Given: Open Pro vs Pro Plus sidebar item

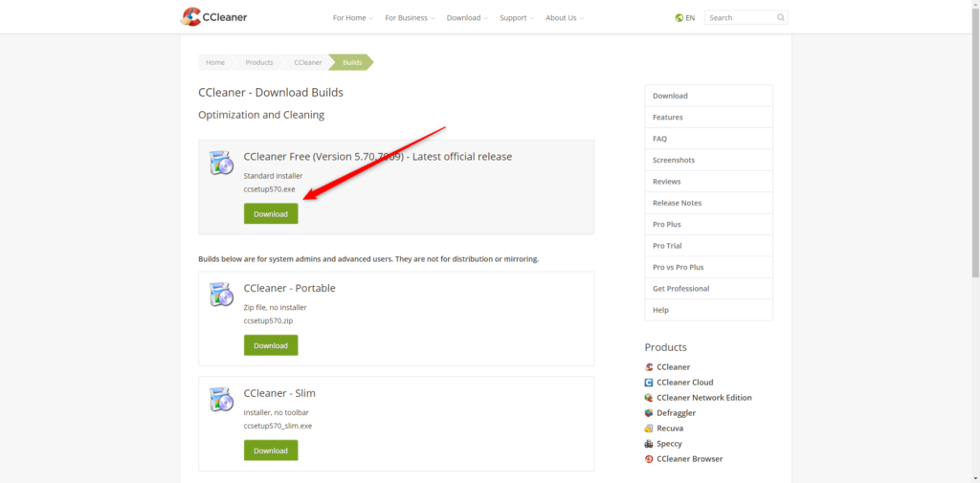Looking at the screenshot, I should (679, 267).
